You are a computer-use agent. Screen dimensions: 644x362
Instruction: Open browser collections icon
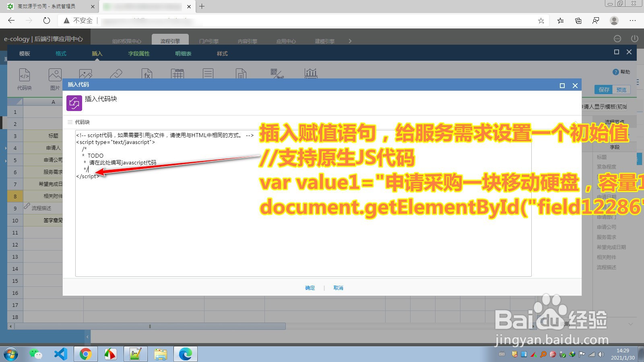[x=578, y=21]
